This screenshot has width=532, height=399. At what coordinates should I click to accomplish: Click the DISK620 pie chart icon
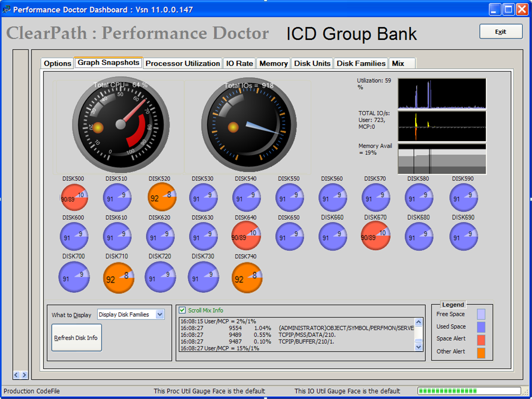160,236
